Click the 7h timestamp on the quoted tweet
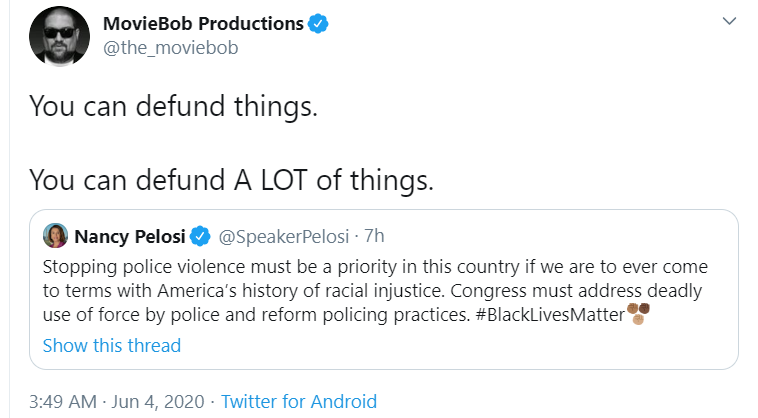758x418 pixels. (x=372, y=236)
